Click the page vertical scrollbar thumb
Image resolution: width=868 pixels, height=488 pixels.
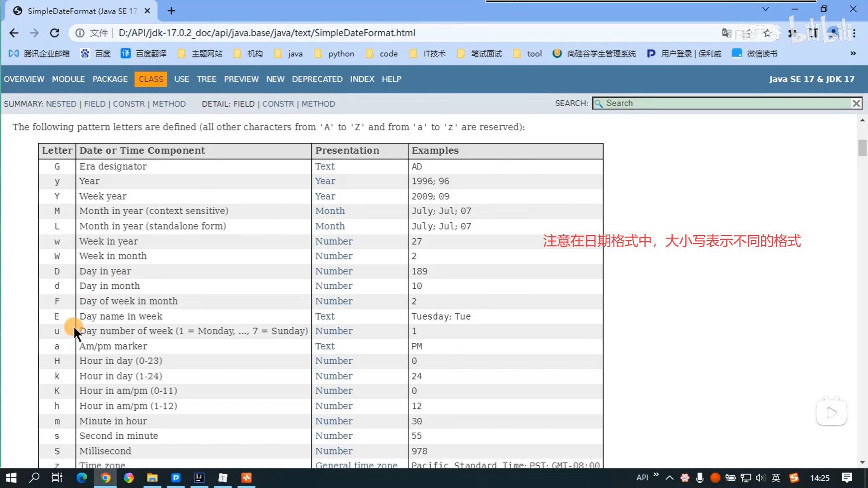pos(862,148)
